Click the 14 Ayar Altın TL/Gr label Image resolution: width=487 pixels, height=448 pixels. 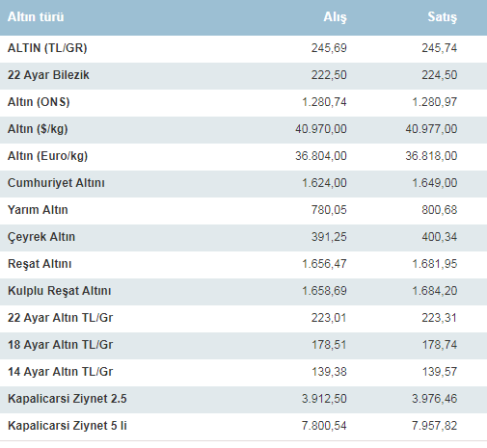[x=60, y=372]
